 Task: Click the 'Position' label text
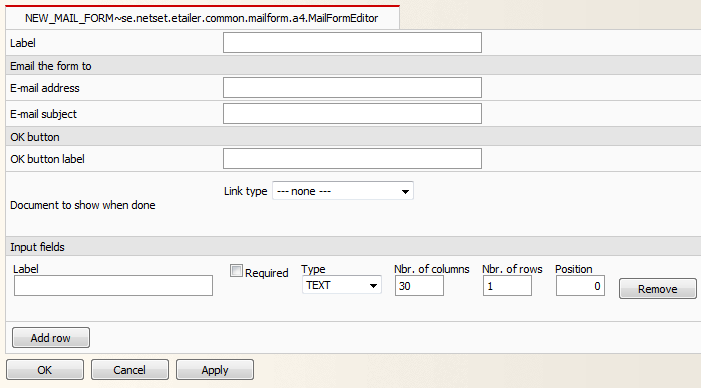(x=574, y=269)
